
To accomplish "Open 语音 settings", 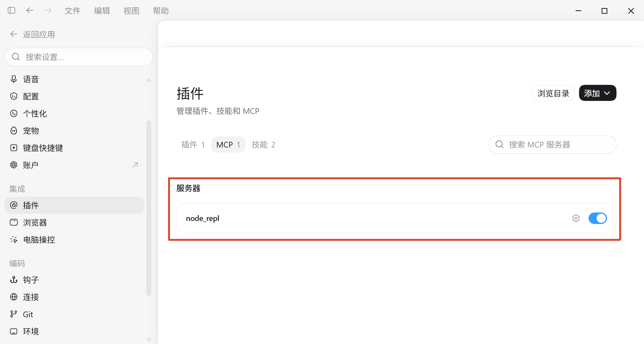I will coord(74,79).
